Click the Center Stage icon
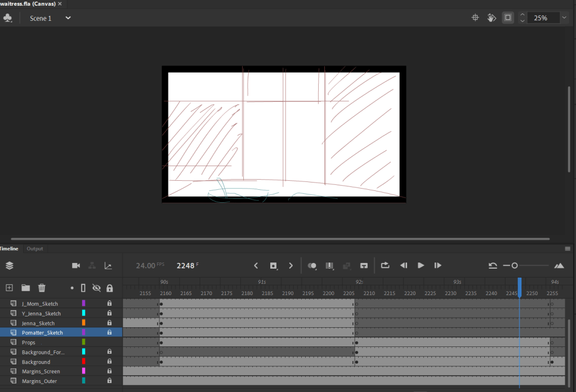 point(475,17)
